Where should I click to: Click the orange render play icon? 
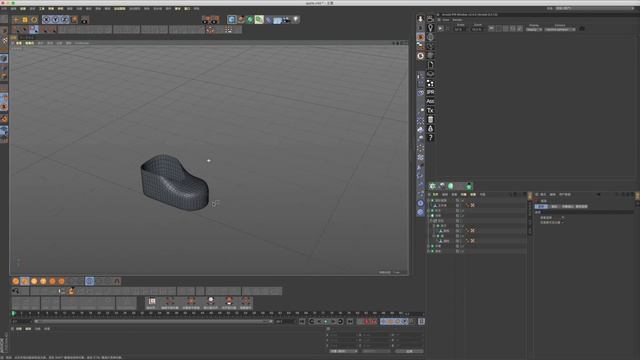point(420,37)
